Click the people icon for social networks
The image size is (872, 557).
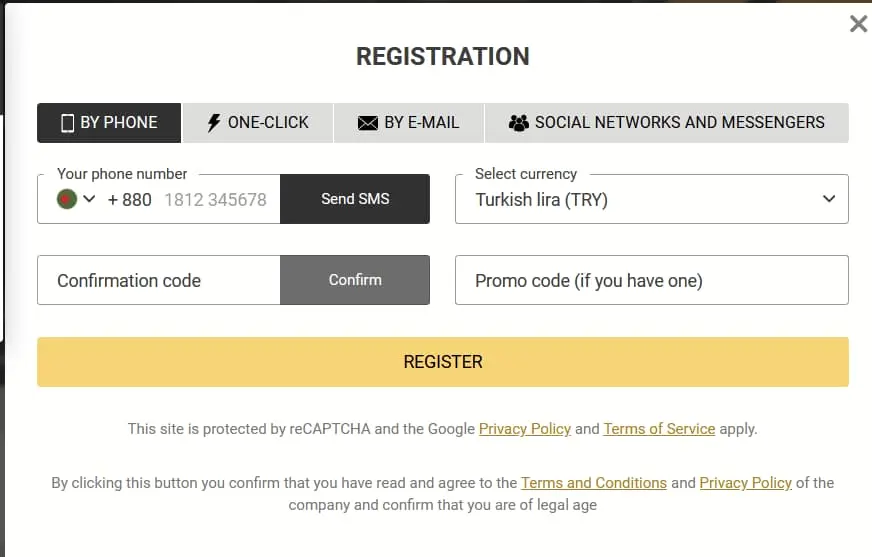tap(518, 123)
